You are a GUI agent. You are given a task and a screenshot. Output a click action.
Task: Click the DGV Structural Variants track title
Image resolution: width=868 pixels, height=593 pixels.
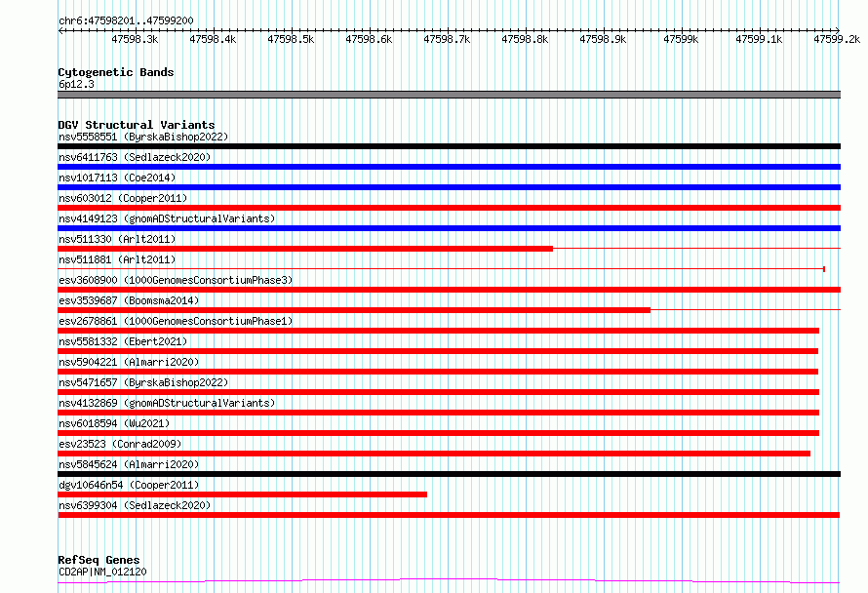pos(137,125)
